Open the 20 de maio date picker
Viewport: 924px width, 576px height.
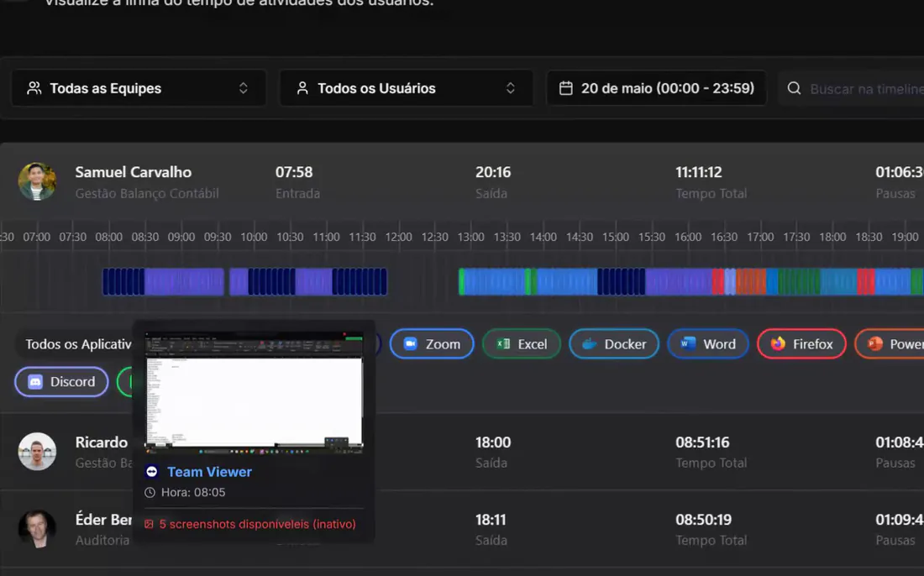657,88
